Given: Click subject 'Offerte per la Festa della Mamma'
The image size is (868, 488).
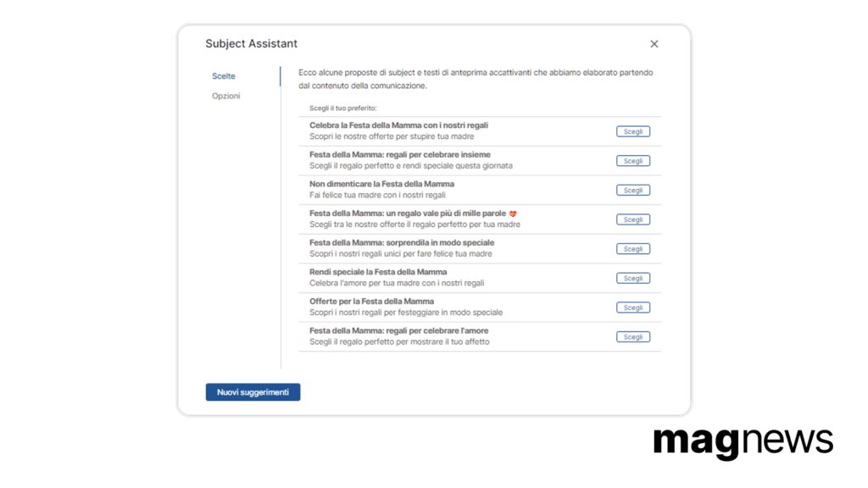Looking at the screenshot, I should (371, 301).
